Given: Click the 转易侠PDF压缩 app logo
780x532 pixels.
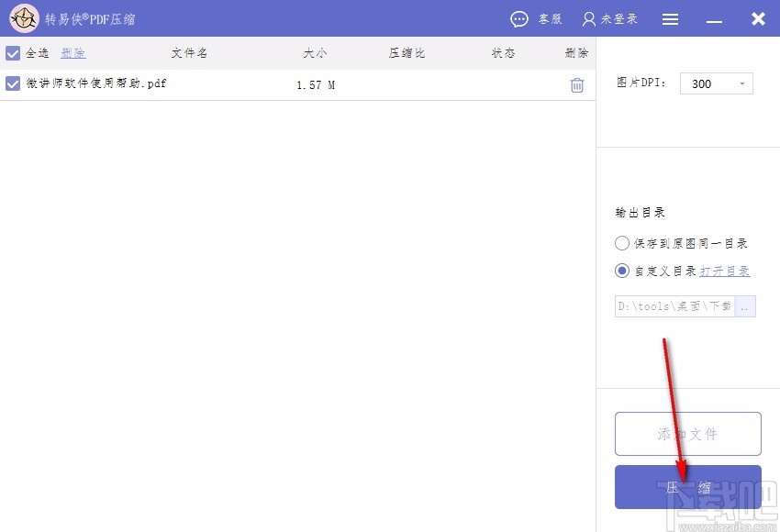Looking at the screenshot, I should (24, 18).
